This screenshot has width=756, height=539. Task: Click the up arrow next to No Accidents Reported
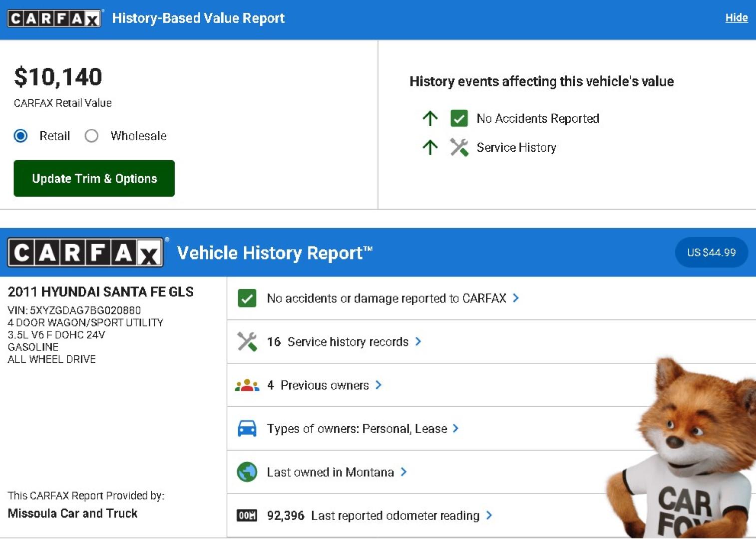click(430, 118)
